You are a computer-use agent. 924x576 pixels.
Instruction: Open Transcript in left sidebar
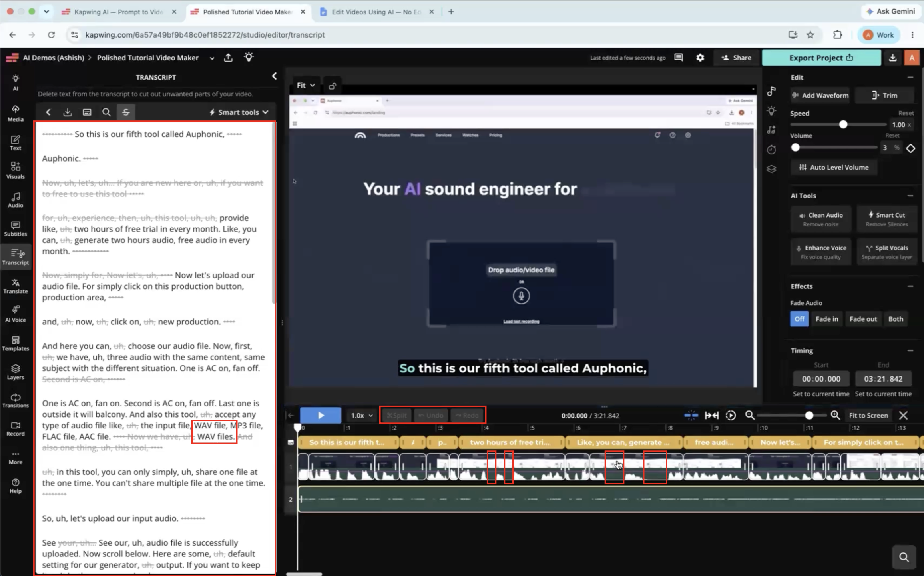pos(15,257)
